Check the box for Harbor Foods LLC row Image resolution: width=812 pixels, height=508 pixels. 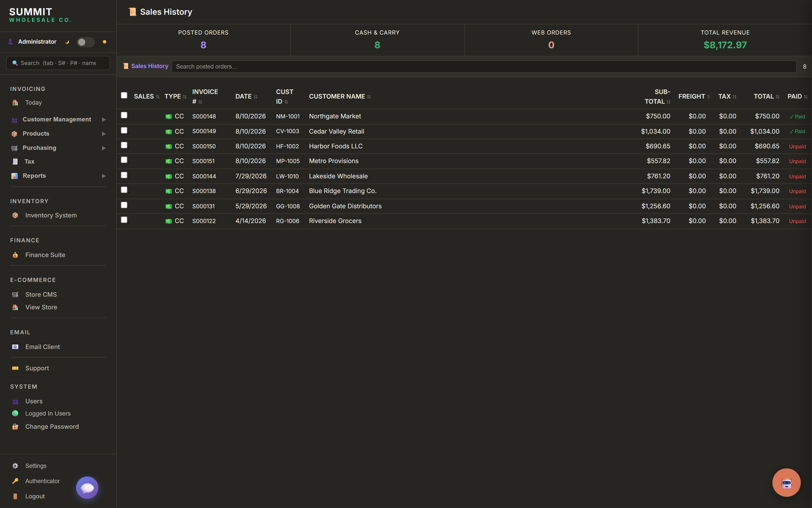[x=124, y=145]
